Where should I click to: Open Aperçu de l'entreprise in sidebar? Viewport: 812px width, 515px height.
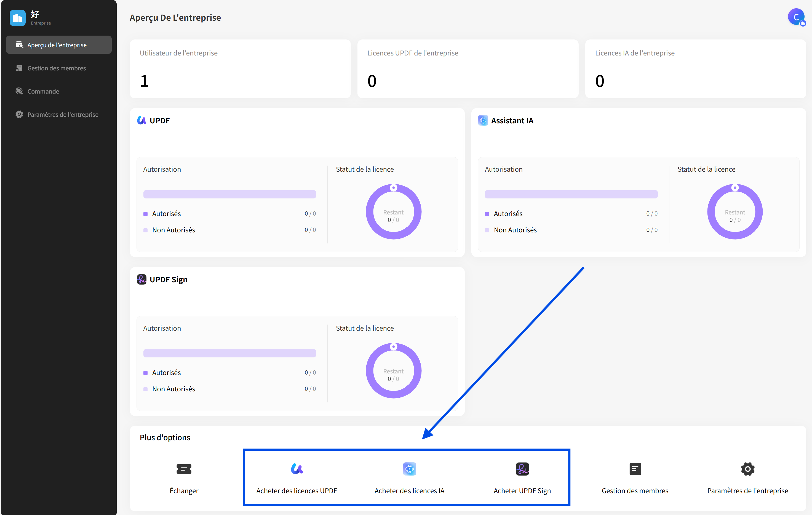click(x=59, y=45)
